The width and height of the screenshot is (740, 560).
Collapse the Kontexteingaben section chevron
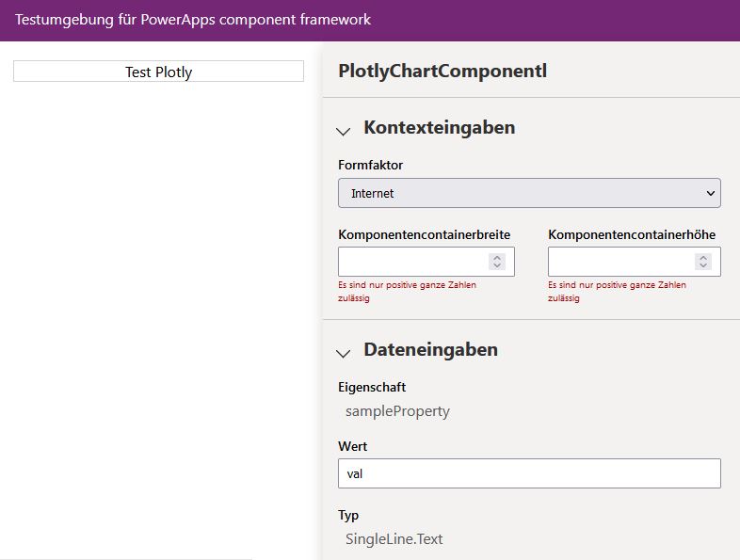tap(344, 131)
